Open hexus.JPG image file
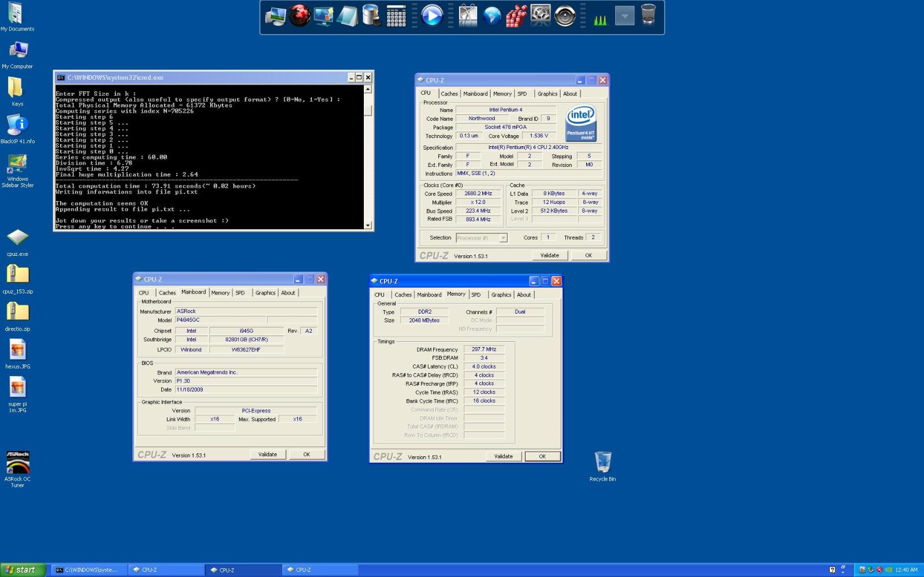This screenshot has width=924, height=577. tap(17, 354)
